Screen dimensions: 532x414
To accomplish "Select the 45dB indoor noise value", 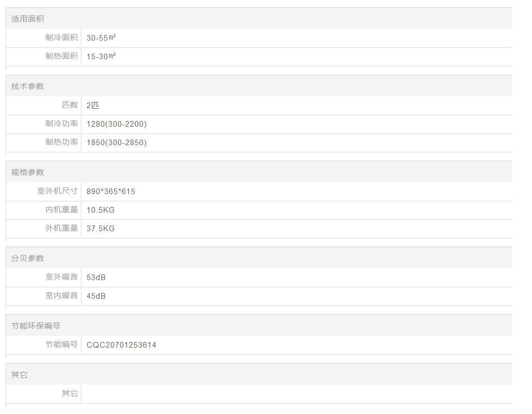I will pyautogui.click(x=96, y=296).
